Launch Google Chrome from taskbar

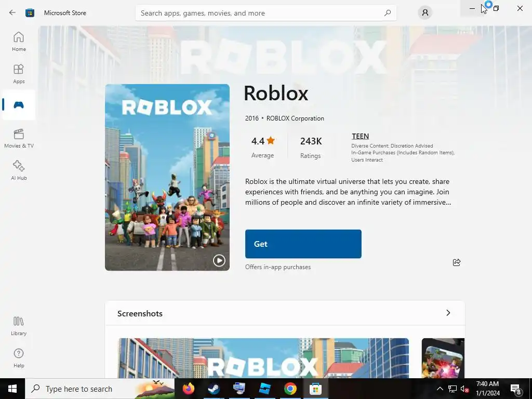(290, 389)
